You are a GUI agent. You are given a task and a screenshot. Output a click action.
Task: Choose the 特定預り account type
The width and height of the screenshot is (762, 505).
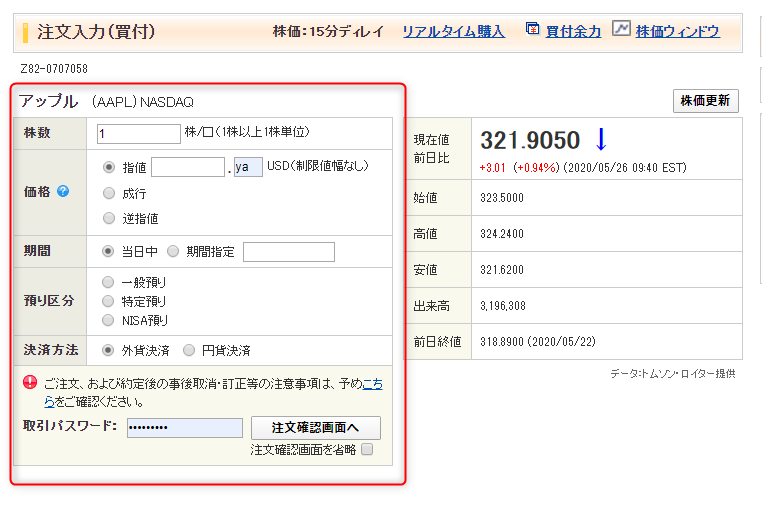pyautogui.click(x=108, y=301)
